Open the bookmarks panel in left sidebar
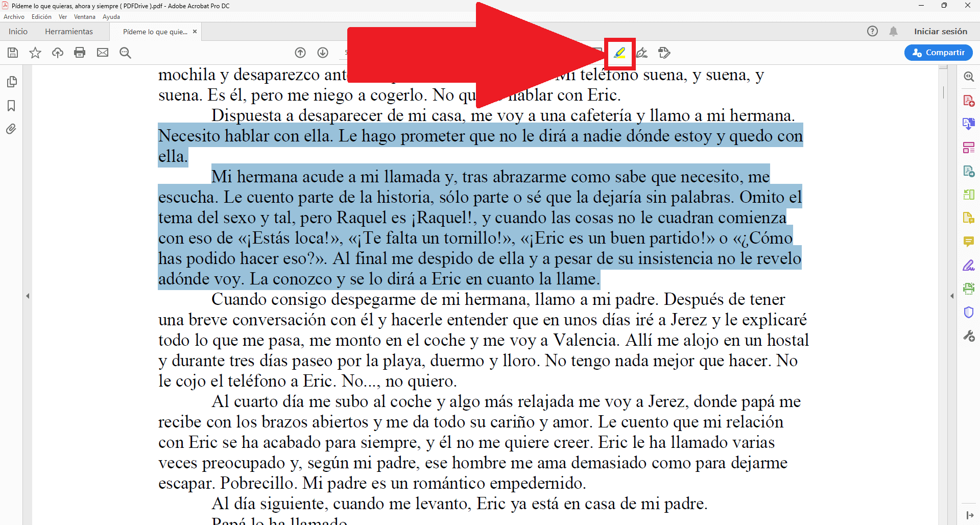980x525 pixels. [11, 106]
